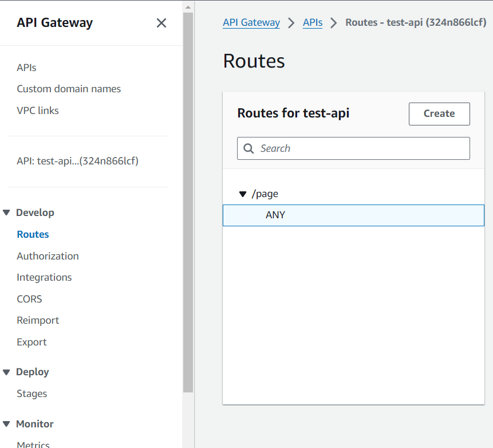Screen dimensions: 493x448
Task: Collapse the /page route tree
Action: 242,194
